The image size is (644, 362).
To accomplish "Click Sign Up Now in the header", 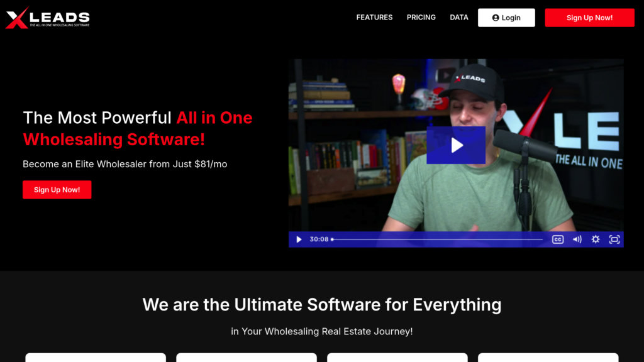I will pyautogui.click(x=589, y=18).
